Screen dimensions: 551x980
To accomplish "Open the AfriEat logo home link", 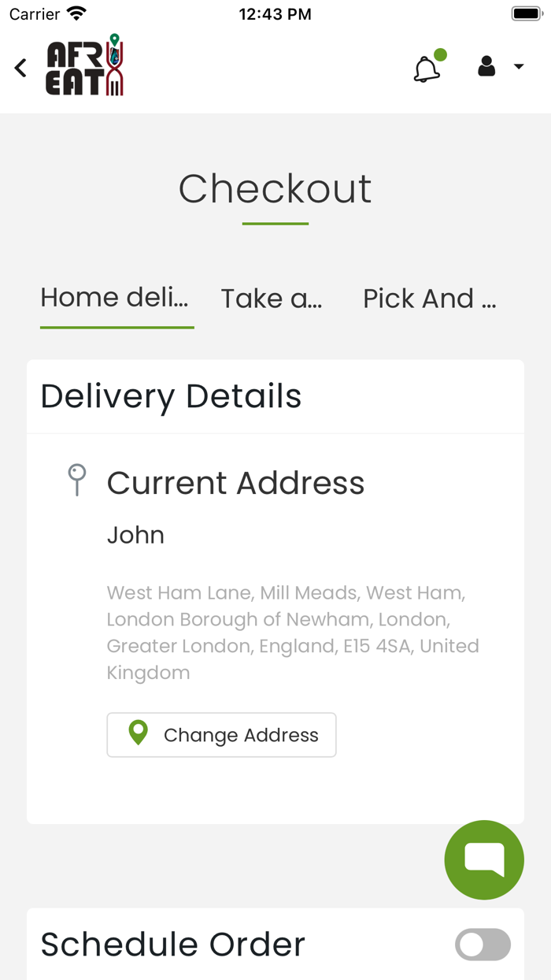I will [x=85, y=66].
